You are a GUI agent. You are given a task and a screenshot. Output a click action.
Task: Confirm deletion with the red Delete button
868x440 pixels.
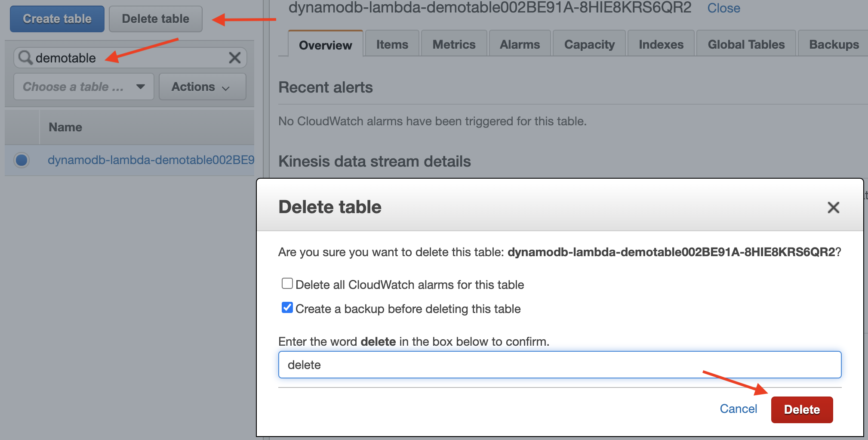[x=801, y=409]
